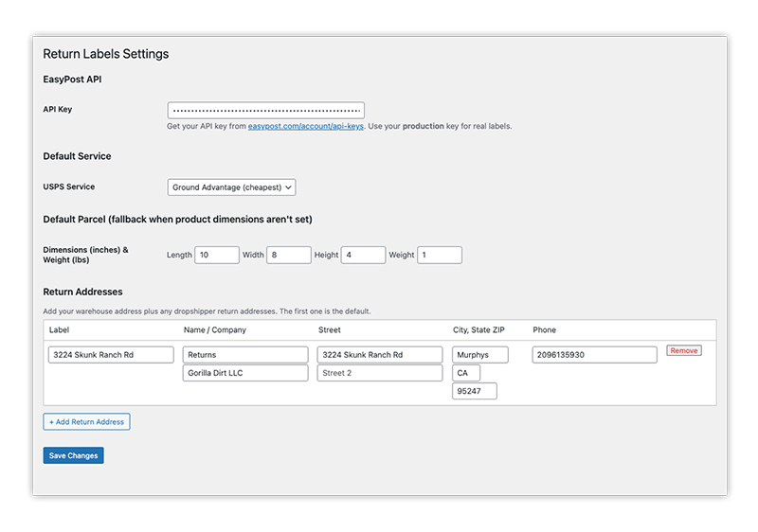Click the + Add Return Address button
This screenshot has width=758, height=532.
pos(86,421)
